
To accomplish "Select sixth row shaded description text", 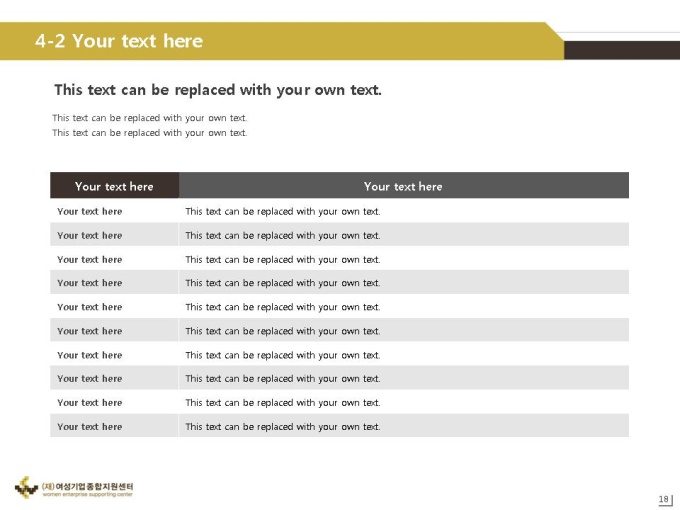I will (x=283, y=331).
